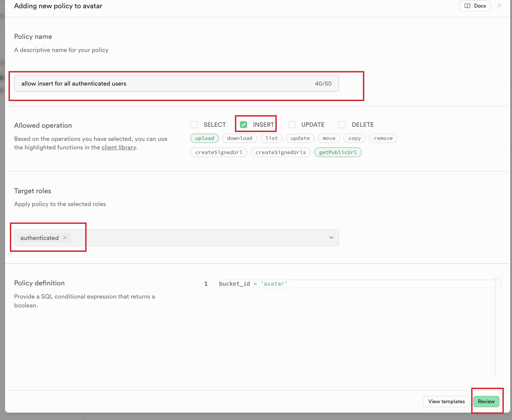
Task: Click the createSignedUrl function tag
Action: coord(219,152)
